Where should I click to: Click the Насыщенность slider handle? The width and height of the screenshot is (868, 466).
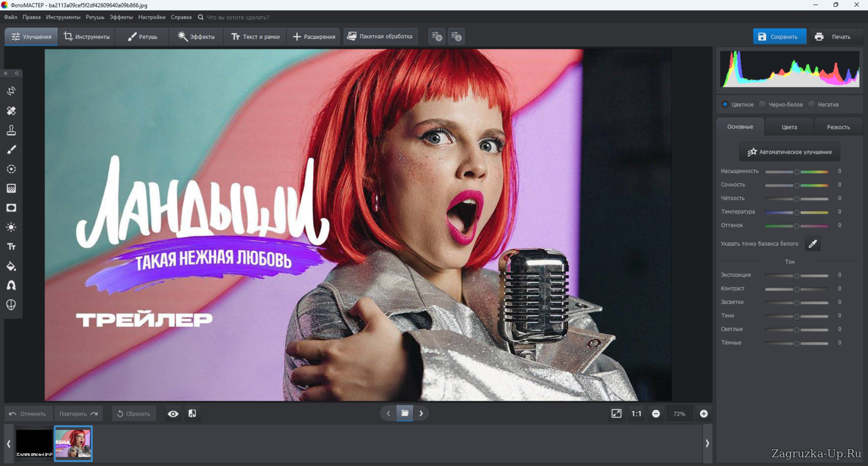point(796,172)
